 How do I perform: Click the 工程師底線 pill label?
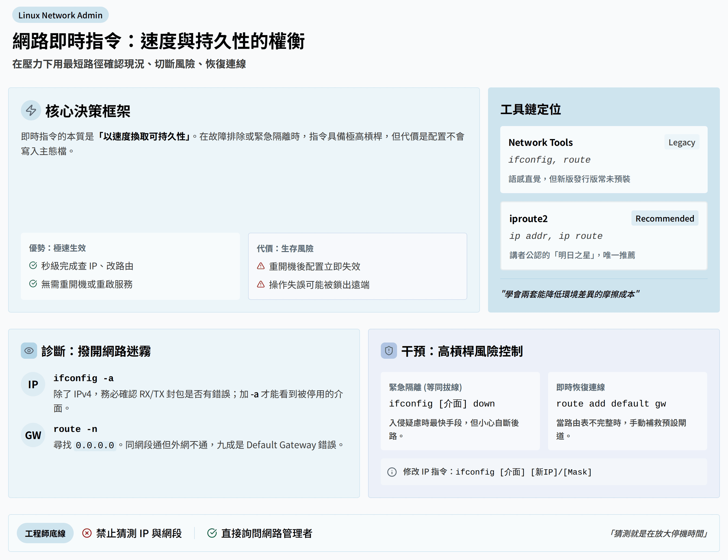tap(45, 533)
